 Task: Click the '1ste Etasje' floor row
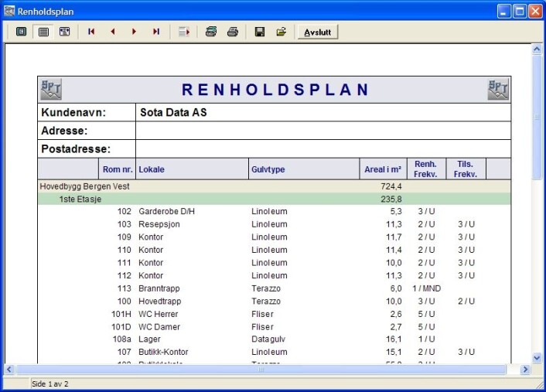275,199
